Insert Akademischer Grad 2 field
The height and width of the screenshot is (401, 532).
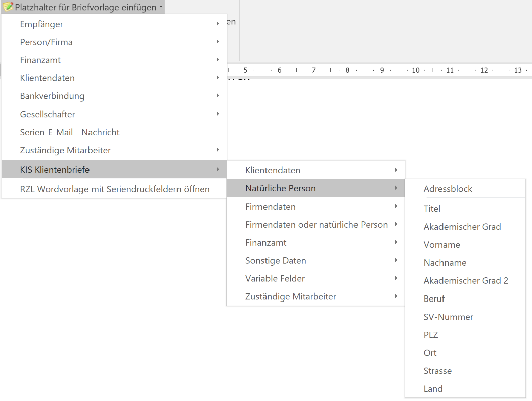coord(466,281)
